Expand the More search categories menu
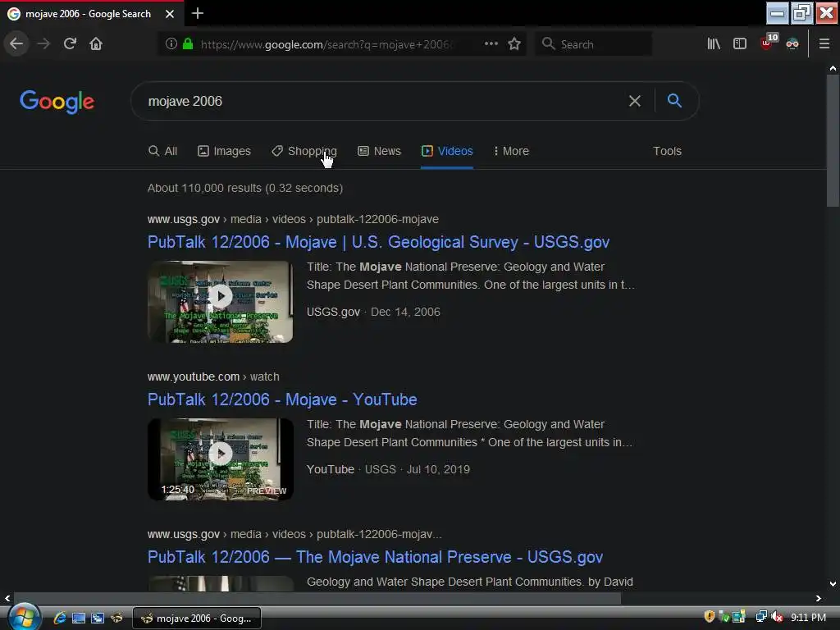Viewport: 840px width, 630px height. click(511, 151)
